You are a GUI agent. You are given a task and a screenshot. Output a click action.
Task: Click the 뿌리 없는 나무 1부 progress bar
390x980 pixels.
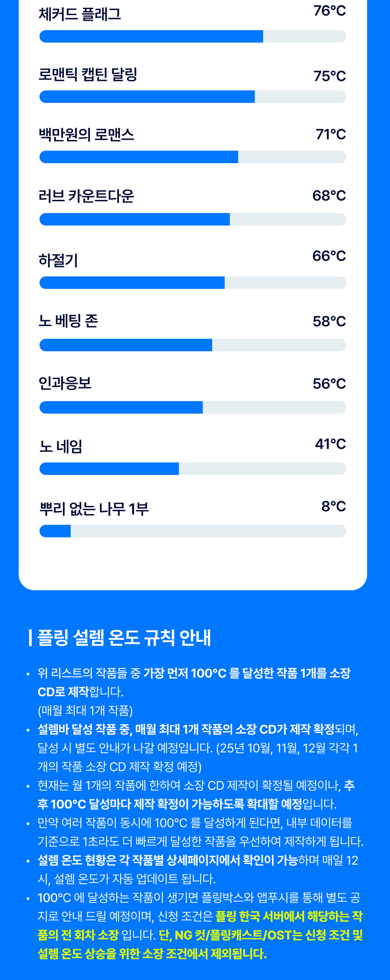(x=193, y=531)
